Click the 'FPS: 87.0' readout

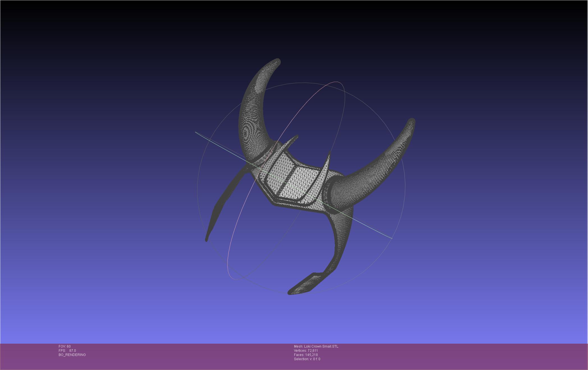67,351
